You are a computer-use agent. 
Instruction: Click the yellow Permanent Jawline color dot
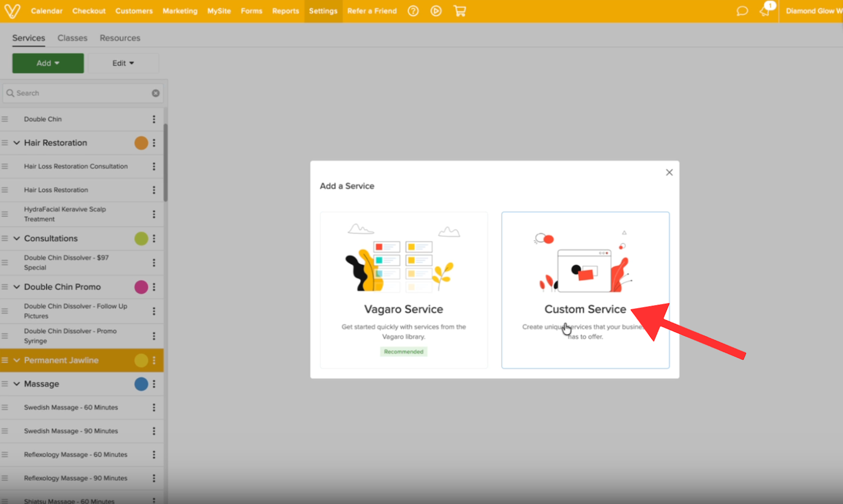click(x=141, y=360)
